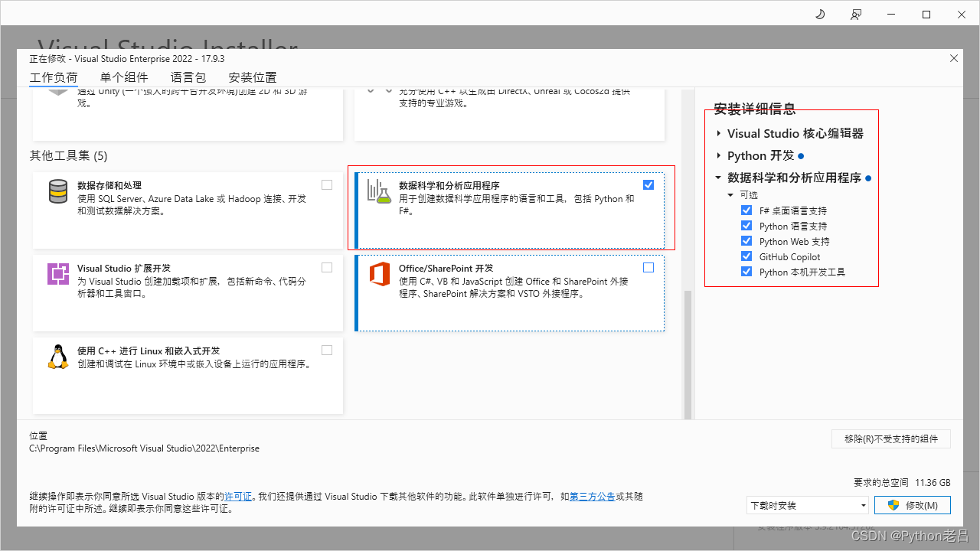Click the feedback icon in title bar
Image resolution: width=980 pixels, height=551 pixels.
[x=855, y=15]
